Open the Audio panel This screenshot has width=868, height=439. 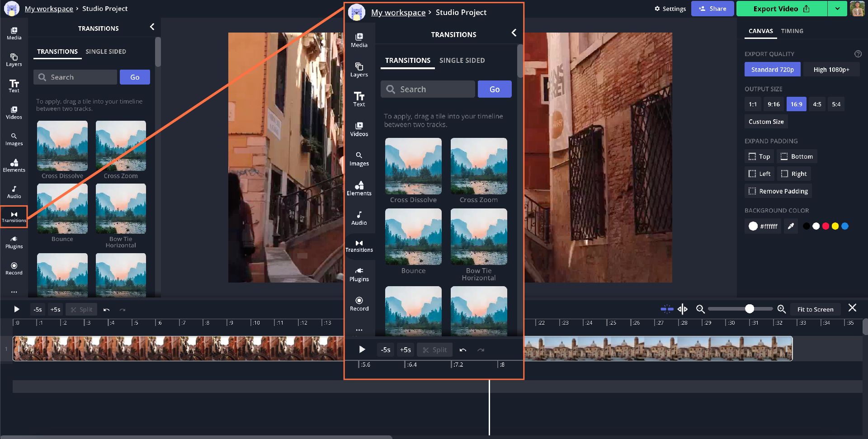tap(14, 192)
